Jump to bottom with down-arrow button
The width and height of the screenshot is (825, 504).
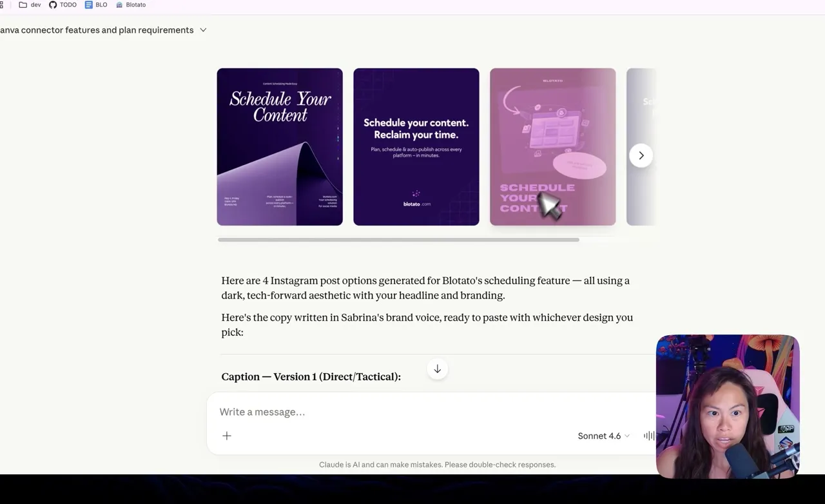coord(437,369)
